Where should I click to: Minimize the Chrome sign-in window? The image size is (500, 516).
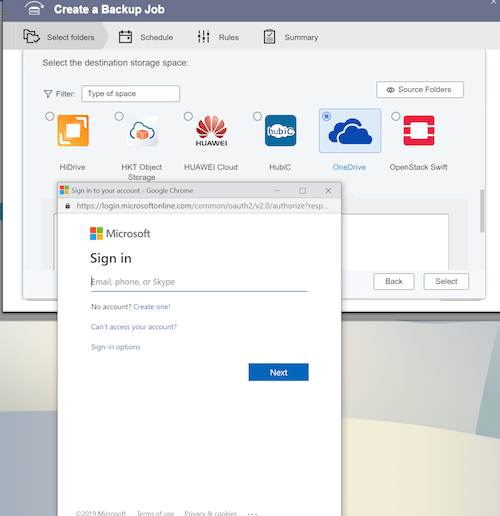click(277, 191)
